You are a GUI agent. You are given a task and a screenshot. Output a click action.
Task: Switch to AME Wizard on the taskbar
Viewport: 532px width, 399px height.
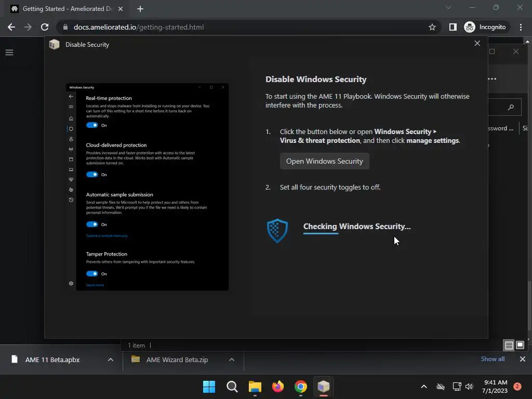[x=324, y=387]
